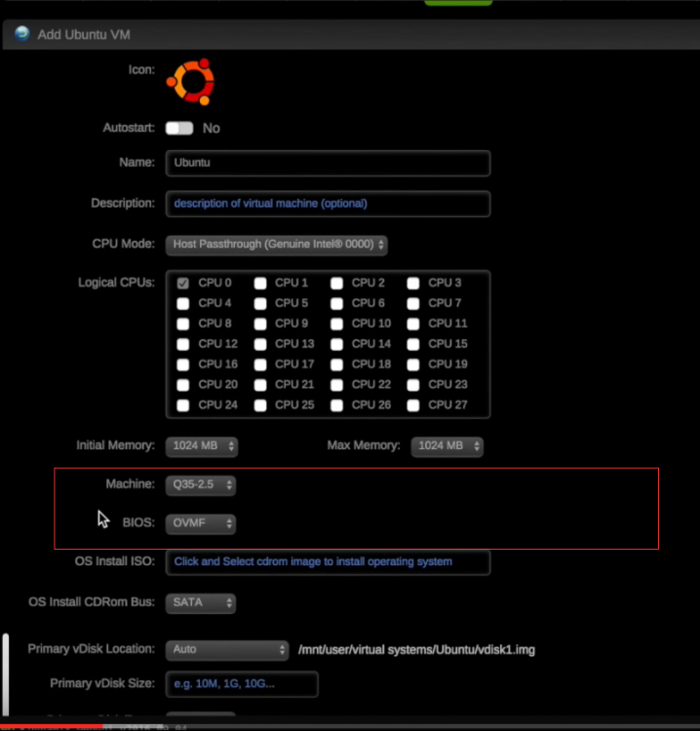Open the OS Install CDRom Bus dropdown

(x=201, y=602)
